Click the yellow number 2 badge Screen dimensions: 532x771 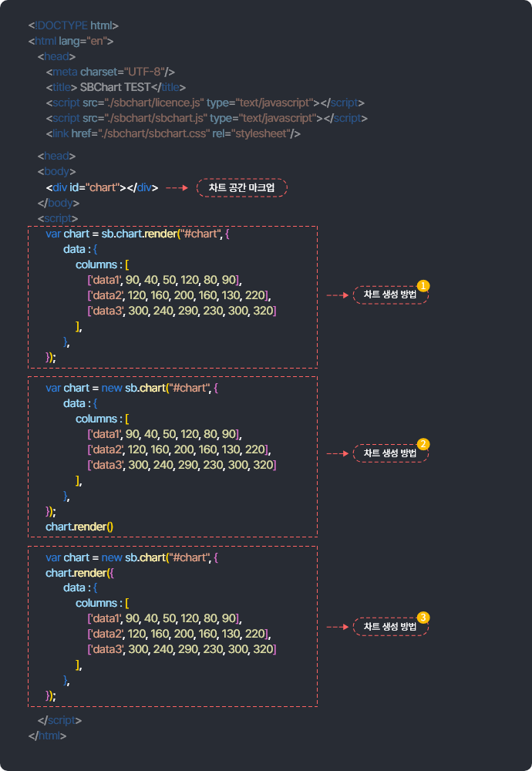423,444
